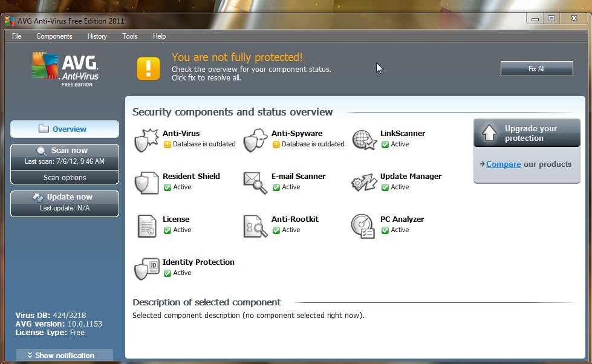Viewport: 592px width, 364px height.
Task: Open the E-mail Scanner envelope icon
Action: coord(255,183)
